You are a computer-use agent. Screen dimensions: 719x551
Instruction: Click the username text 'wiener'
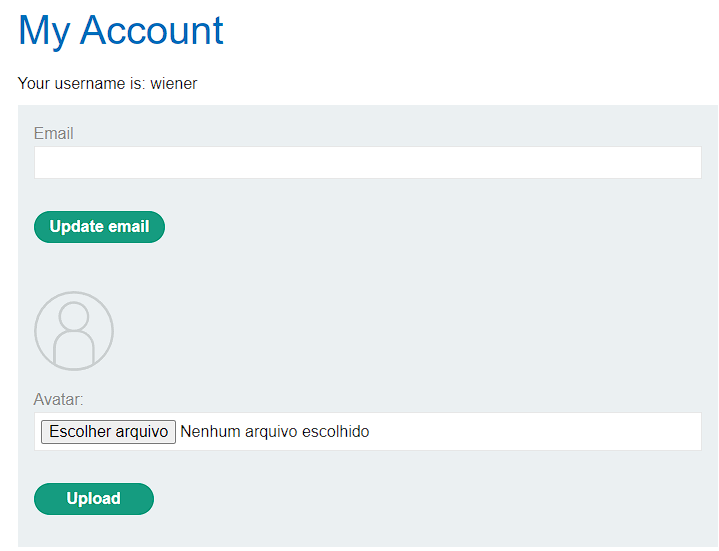174,83
